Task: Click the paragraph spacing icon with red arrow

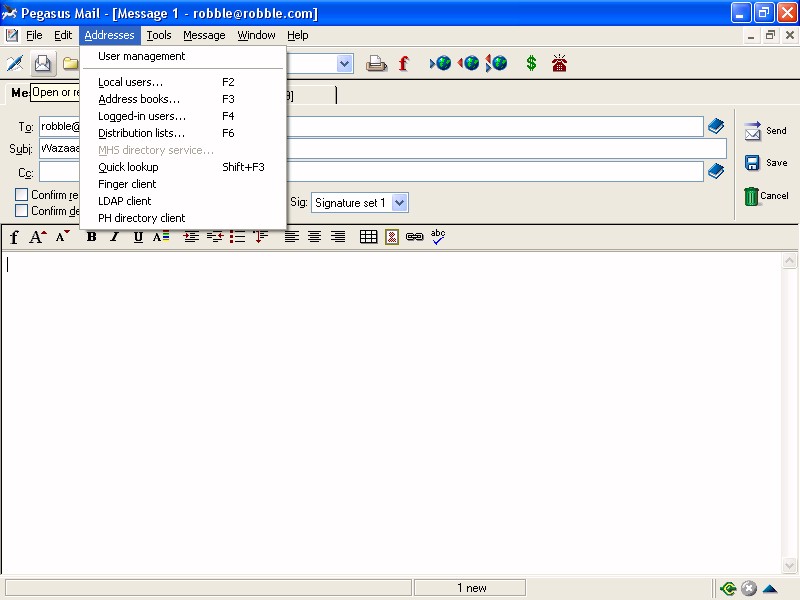Action: pyautogui.click(x=260, y=237)
